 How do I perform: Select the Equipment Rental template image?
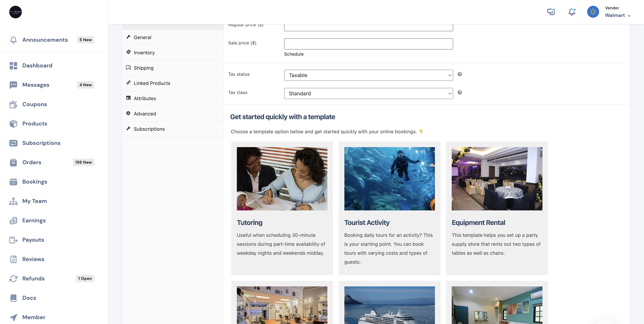click(497, 179)
